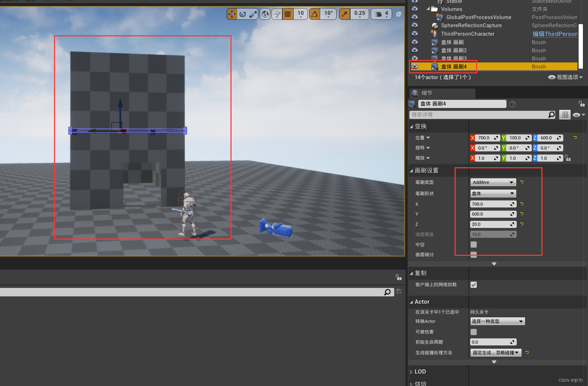Open surface snapping options
588x386 pixels.
click(x=277, y=14)
